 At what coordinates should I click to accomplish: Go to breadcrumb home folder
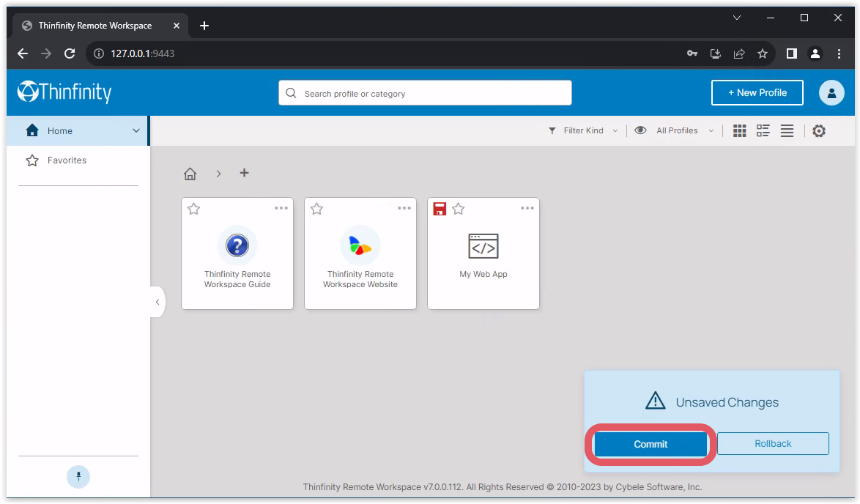(190, 174)
